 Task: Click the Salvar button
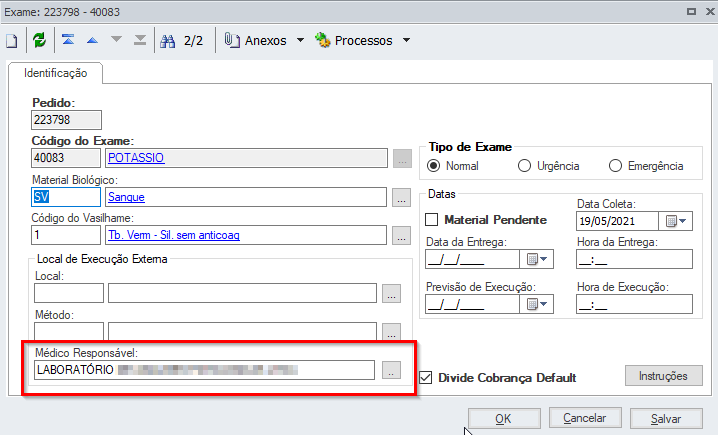[x=666, y=419]
